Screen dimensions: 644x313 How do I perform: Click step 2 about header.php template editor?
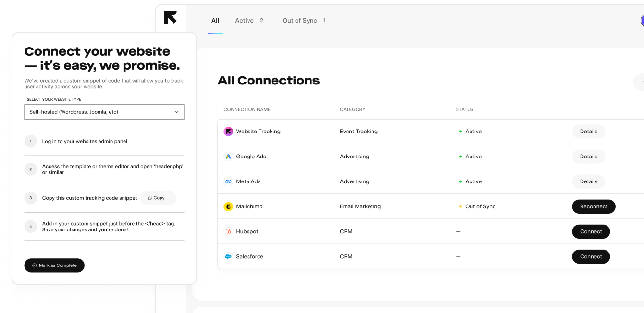click(x=113, y=169)
